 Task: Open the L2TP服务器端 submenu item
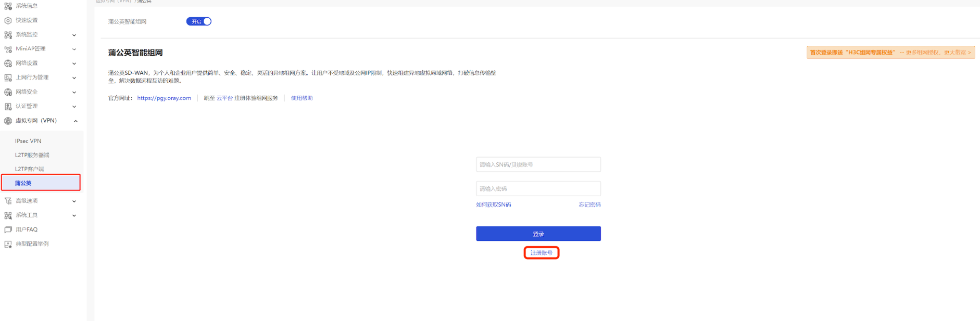(x=32, y=155)
